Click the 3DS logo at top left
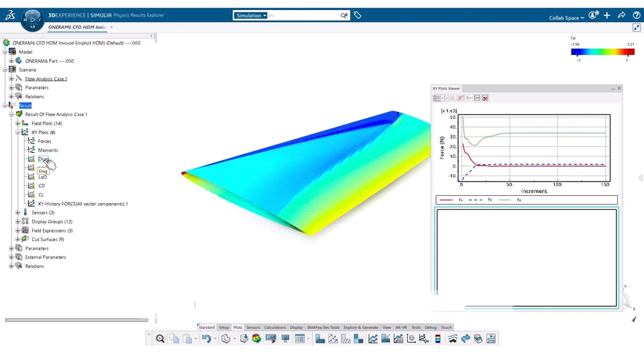The image size is (644, 362). pos(10,15)
